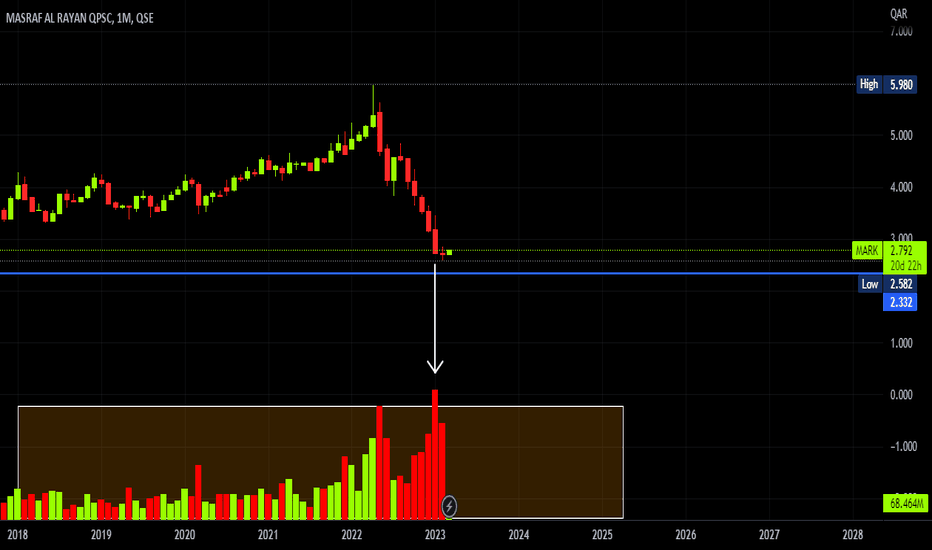Click the MASRAF AL RAYAN QPSC chart title
Screen dimensions: 932x550
80,18
